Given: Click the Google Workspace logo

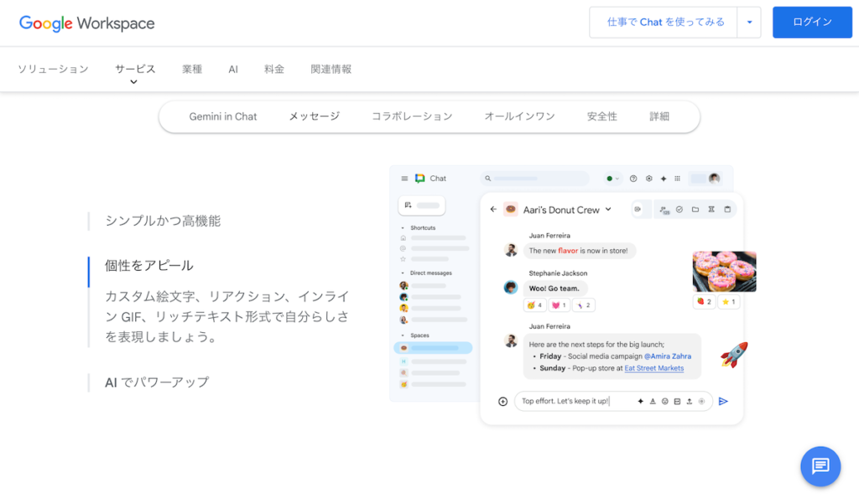Looking at the screenshot, I should (86, 23).
